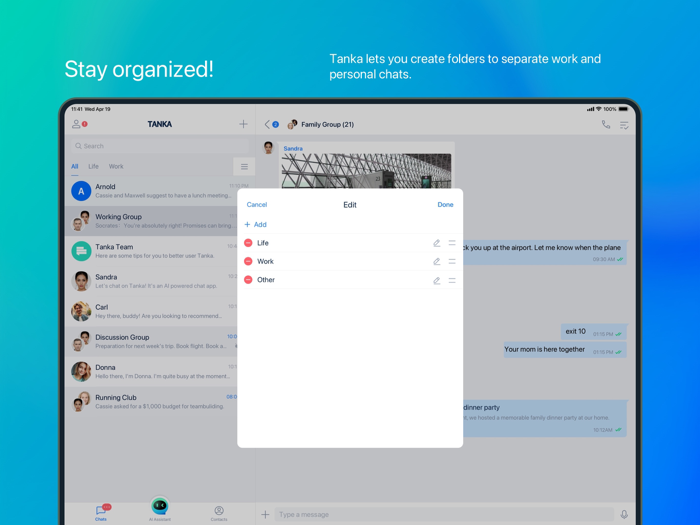Open attachments with plus beside message field
Viewport: 700px width, 525px height.
click(265, 514)
